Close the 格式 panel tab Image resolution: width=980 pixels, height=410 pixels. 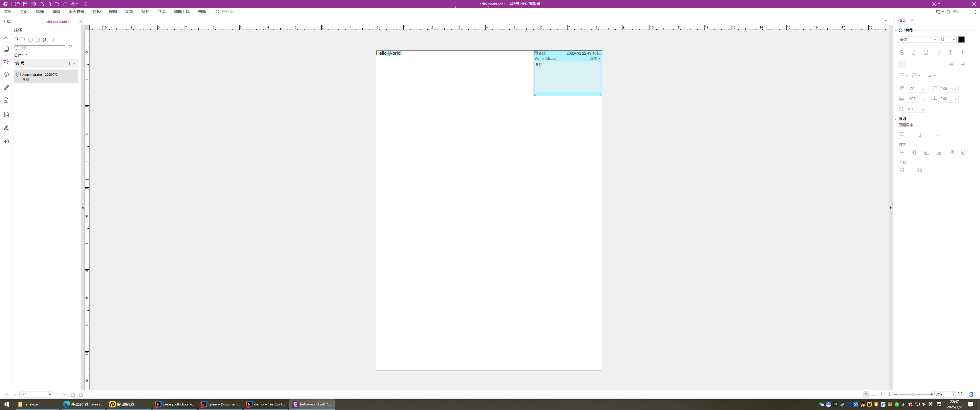tap(912, 20)
